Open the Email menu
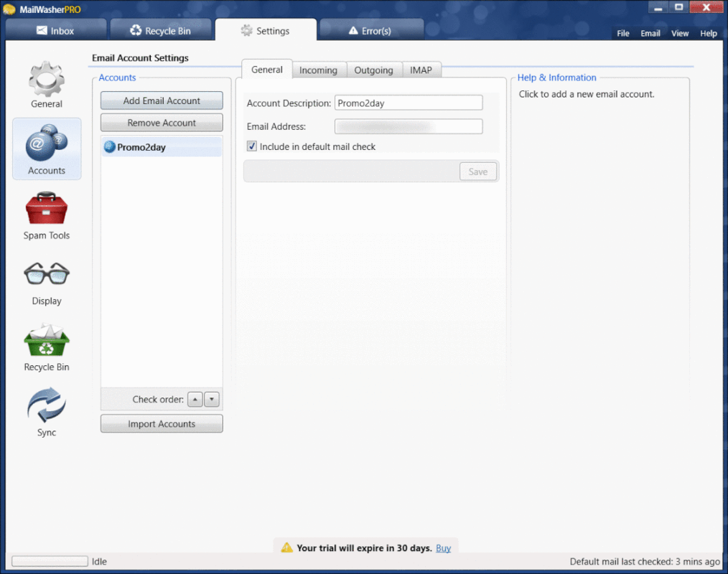 (x=650, y=34)
